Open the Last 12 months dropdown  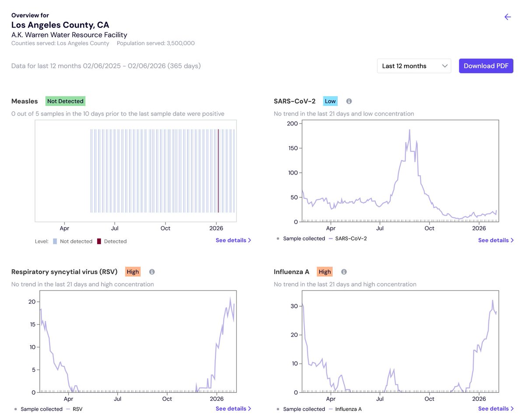414,66
